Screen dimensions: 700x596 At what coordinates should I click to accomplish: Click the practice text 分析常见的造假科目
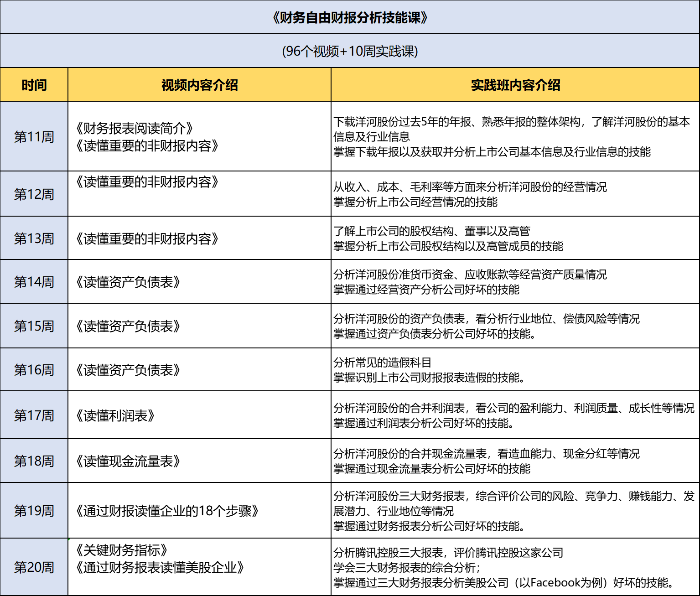coord(382,363)
